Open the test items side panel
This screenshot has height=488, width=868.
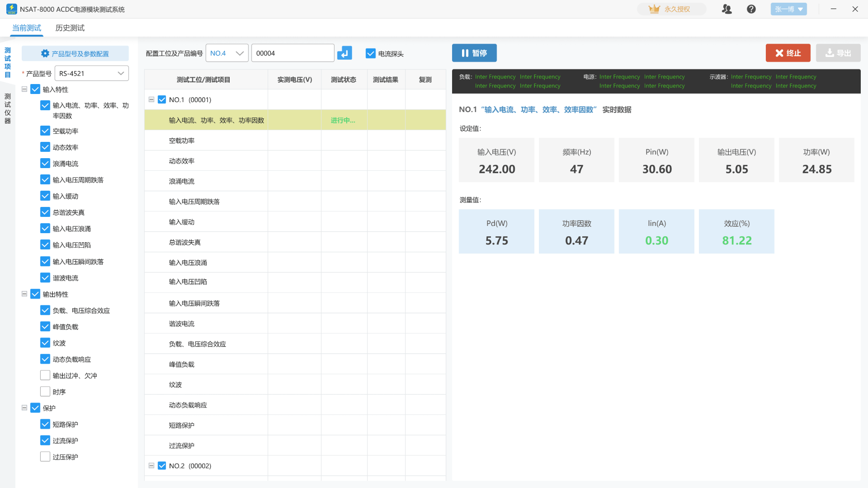pos(8,62)
